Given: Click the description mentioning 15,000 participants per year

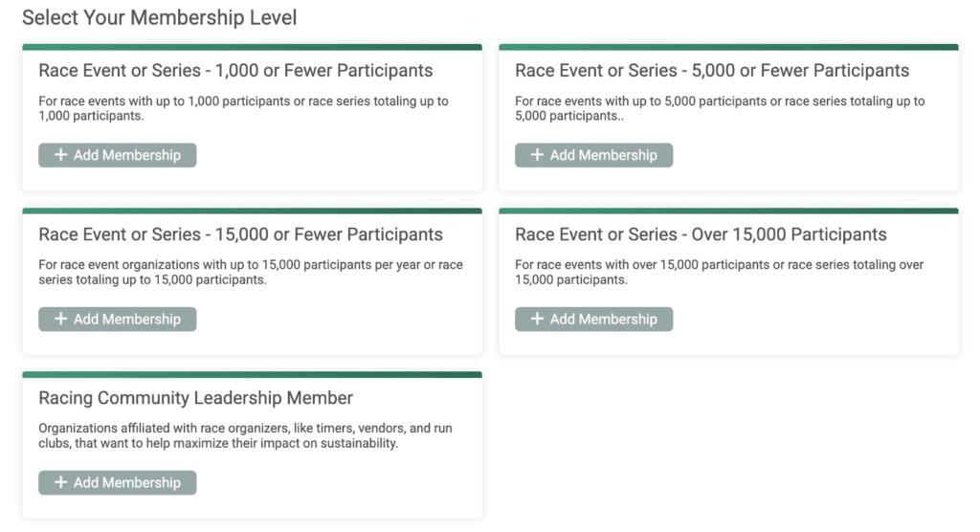Looking at the screenshot, I should click(250, 272).
